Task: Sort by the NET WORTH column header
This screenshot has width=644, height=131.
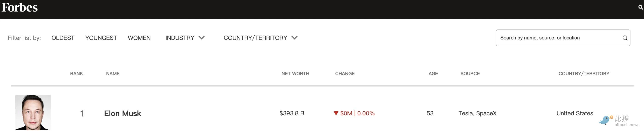Action: coord(295,74)
